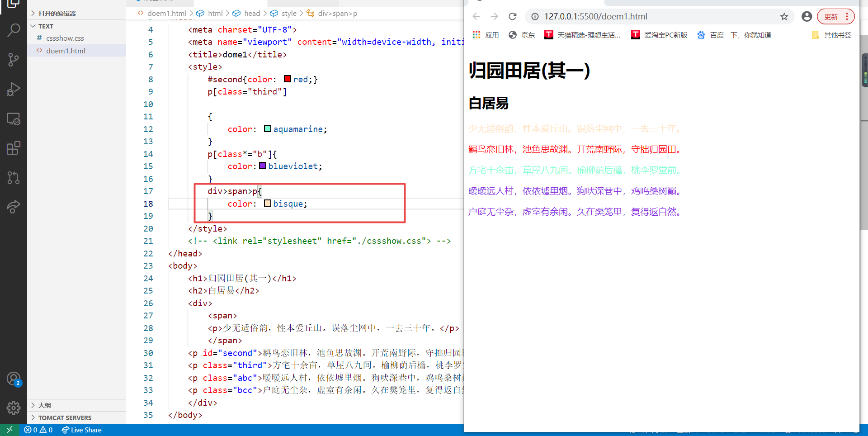868x436 pixels.
Task: Select the head breadcrumb item
Action: click(x=252, y=13)
